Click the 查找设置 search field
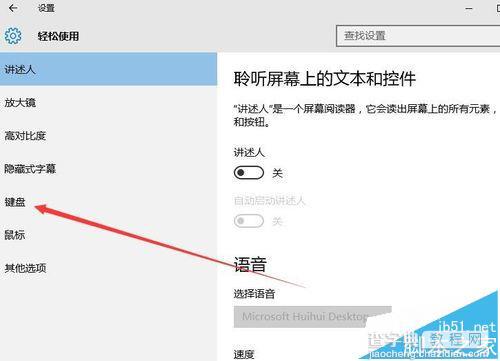This screenshot has height=361, width=500. (418, 36)
